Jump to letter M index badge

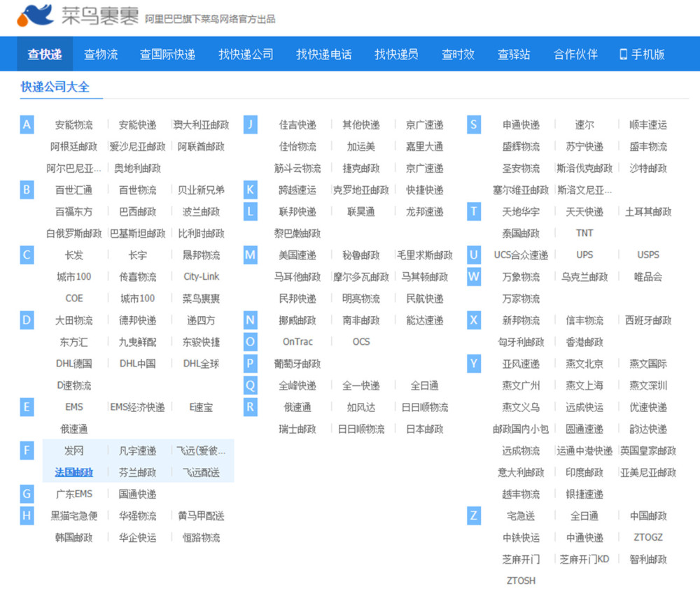click(251, 255)
